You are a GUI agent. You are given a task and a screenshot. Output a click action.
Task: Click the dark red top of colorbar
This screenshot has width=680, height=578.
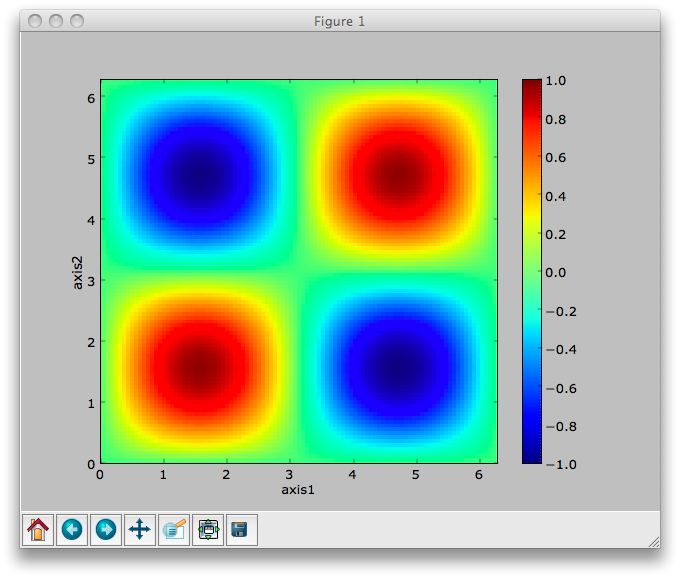532,85
